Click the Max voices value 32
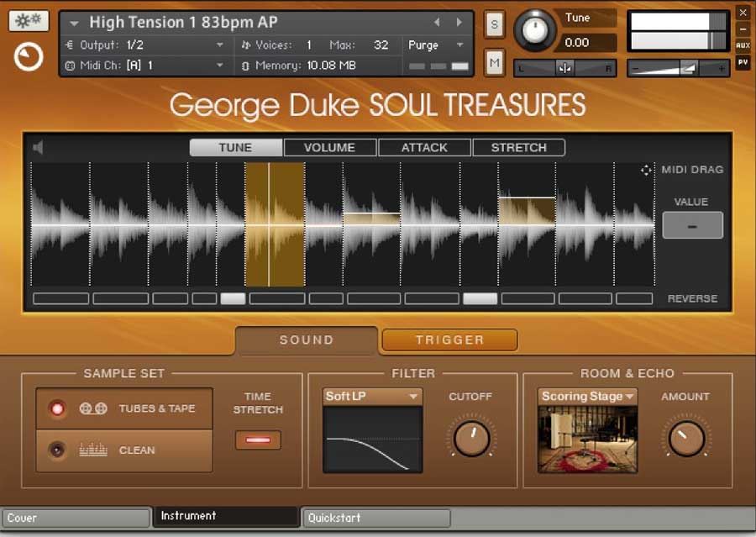 tap(381, 45)
